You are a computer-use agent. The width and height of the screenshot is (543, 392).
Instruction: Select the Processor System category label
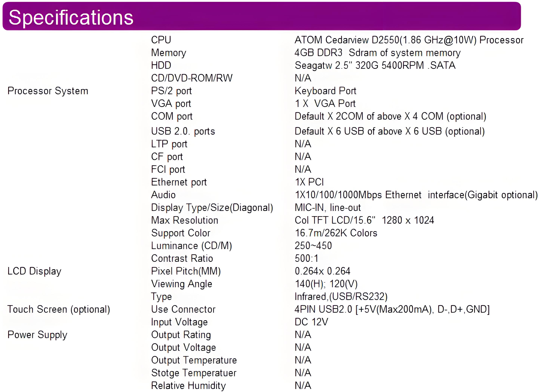pyautogui.click(x=48, y=91)
